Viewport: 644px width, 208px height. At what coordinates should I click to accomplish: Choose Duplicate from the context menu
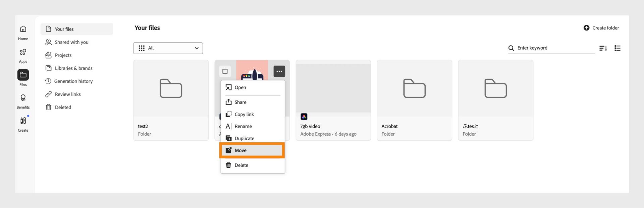[252, 138]
